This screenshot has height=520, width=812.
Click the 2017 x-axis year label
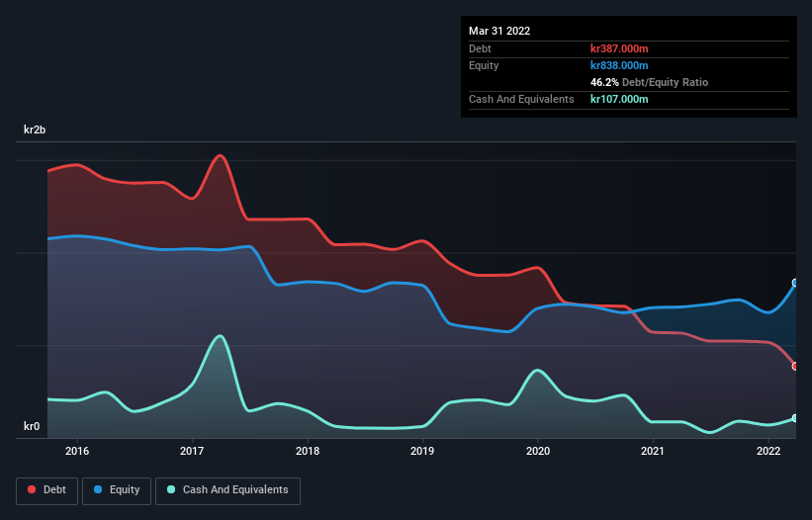coord(192,451)
